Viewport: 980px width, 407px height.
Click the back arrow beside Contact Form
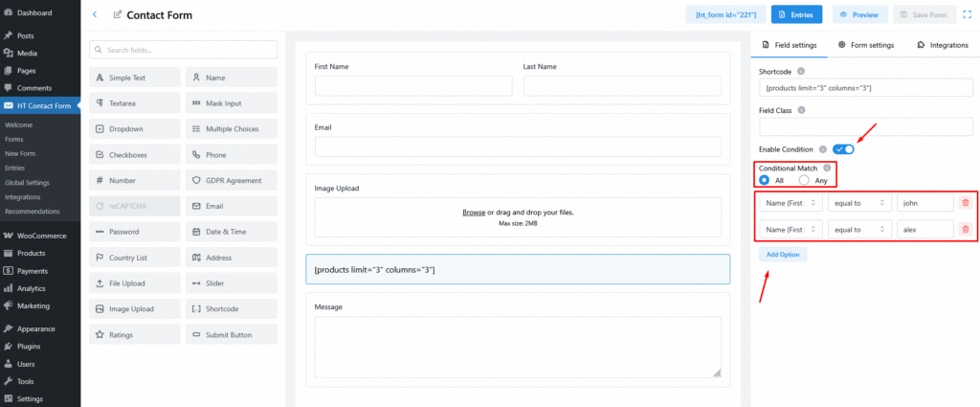click(94, 14)
